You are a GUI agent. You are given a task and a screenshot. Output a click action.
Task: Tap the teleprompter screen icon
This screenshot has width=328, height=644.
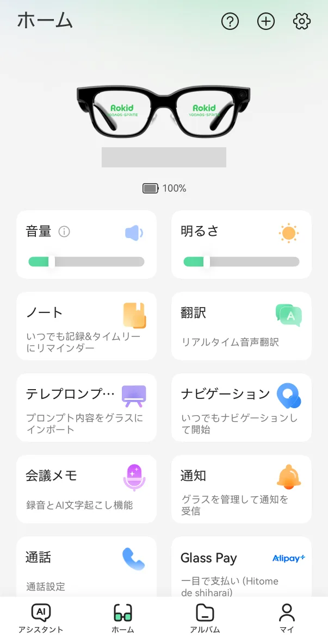134,396
